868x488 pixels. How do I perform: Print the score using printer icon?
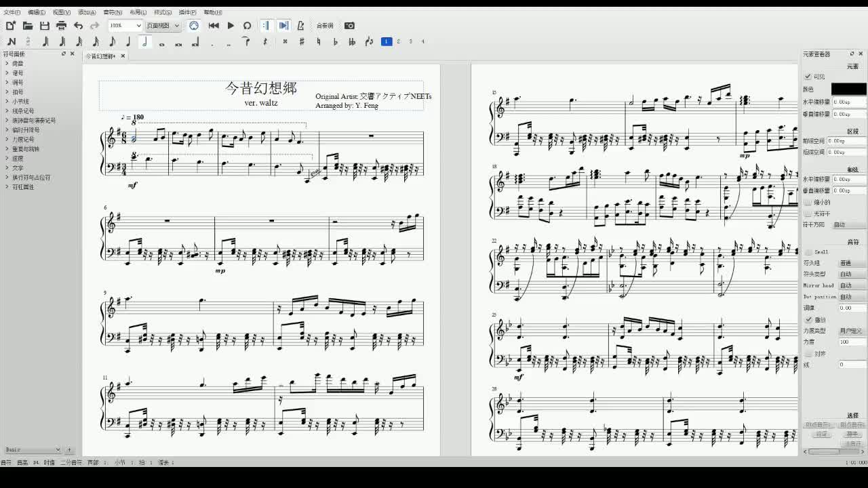61,26
